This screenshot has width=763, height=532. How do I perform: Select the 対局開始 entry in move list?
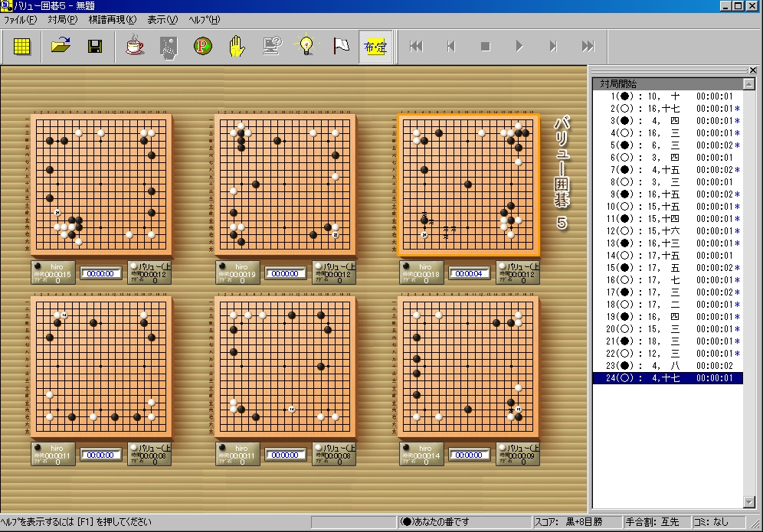point(619,84)
